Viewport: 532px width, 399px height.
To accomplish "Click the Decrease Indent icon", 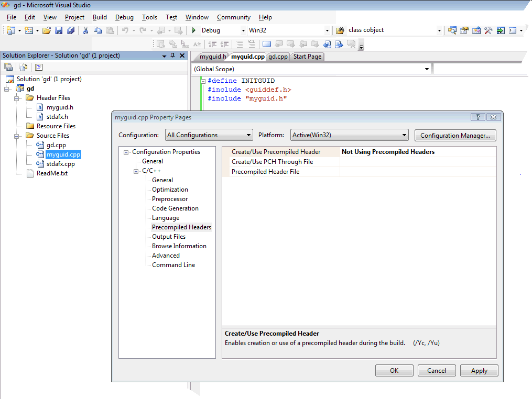I will point(212,44).
